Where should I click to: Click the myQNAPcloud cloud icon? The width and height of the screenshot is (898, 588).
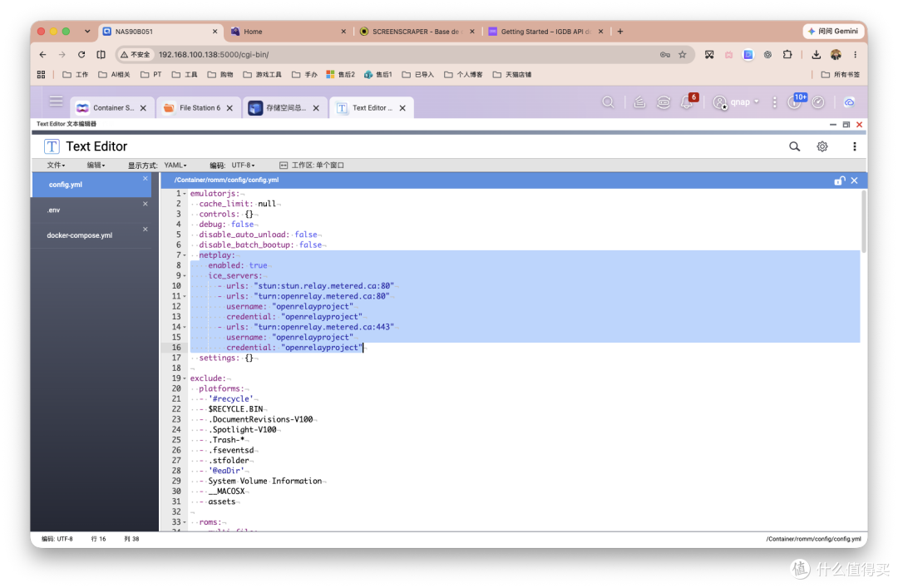[x=849, y=102]
